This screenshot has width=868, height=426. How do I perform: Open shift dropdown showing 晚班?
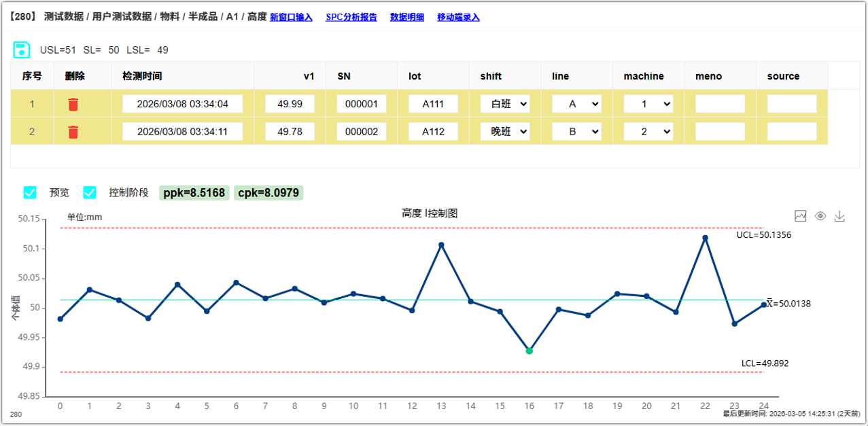[x=505, y=132]
